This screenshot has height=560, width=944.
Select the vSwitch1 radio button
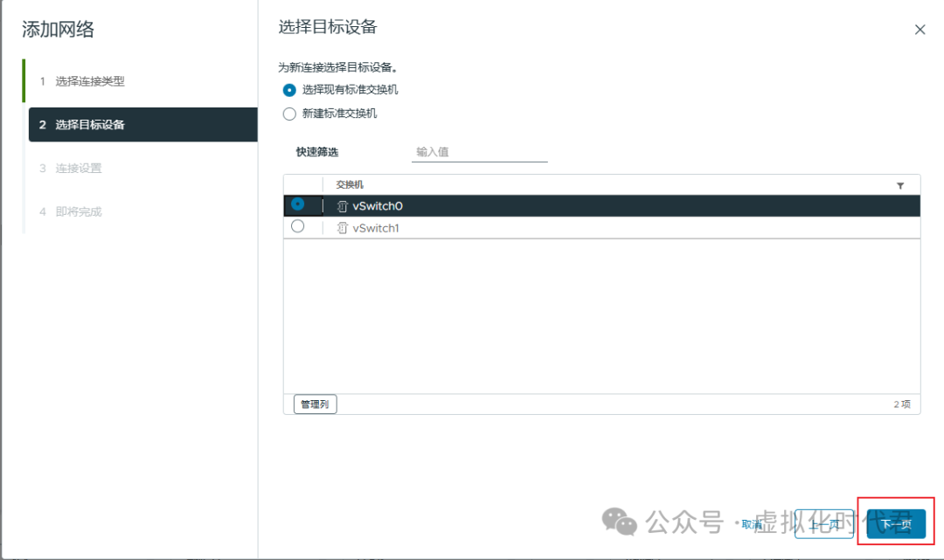[298, 226]
